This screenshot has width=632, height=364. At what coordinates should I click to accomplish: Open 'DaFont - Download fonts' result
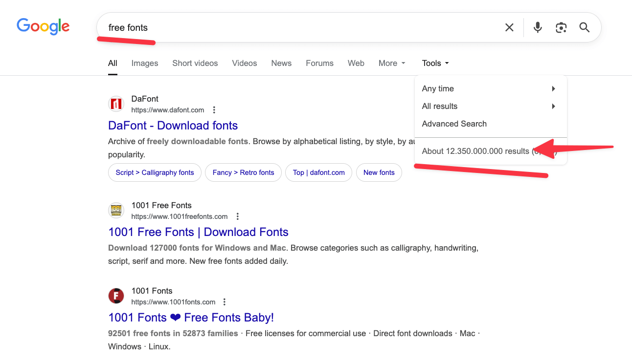[173, 126]
